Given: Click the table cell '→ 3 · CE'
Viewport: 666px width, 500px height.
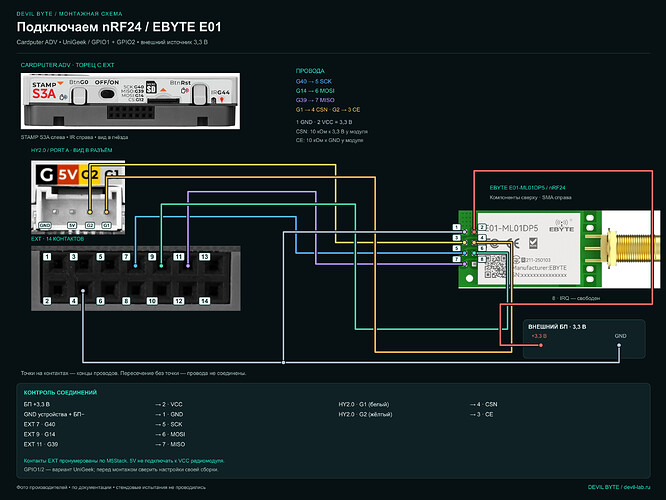Looking at the screenshot, I should pyautogui.click(x=481, y=414).
